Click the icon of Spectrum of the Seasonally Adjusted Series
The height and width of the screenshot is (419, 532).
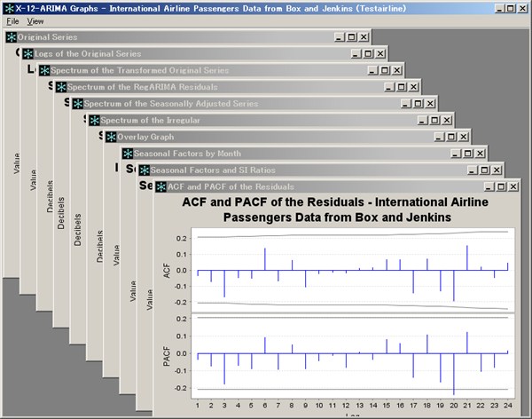pos(78,104)
